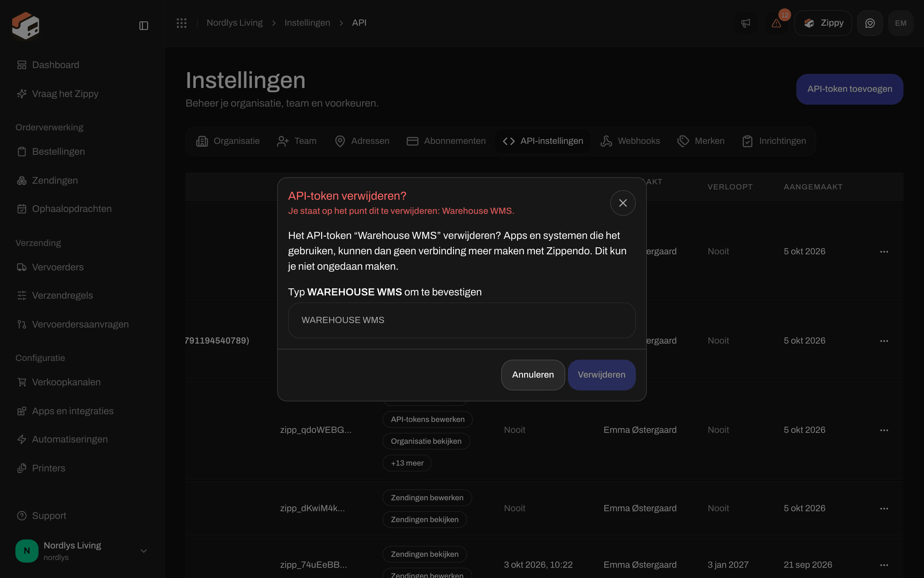
Task: Open the chat support bubble icon
Action: pyautogui.click(x=870, y=23)
